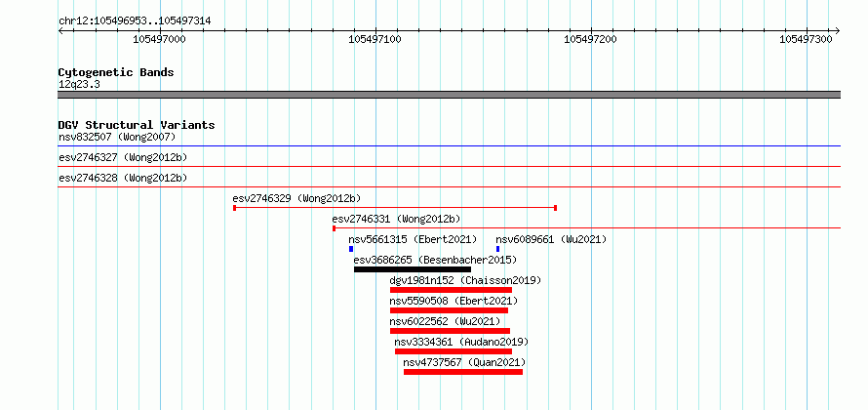Viewport: 868px width, 410px height.
Task: Select the esv2746327 (Wong2012b) label
Action: tap(123, 157)
